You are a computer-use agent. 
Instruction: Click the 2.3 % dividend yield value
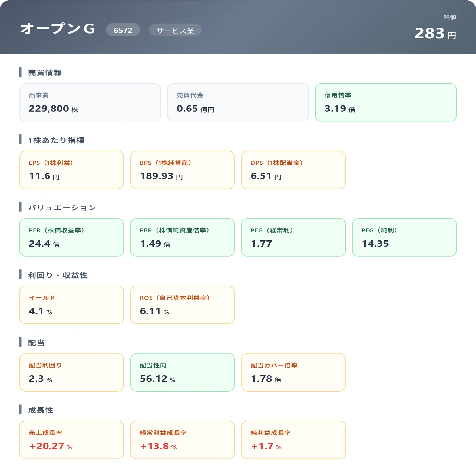click(41, 379)
